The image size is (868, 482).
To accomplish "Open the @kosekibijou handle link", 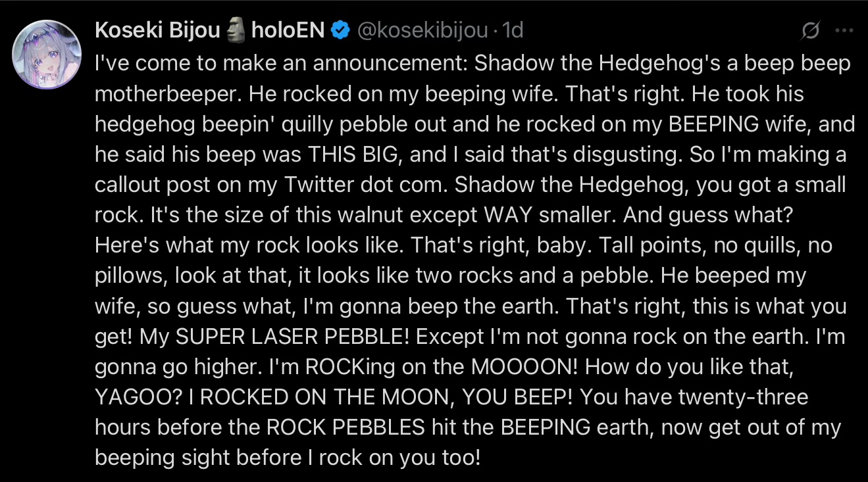I will pyautogui.click(x=422, y=30).
